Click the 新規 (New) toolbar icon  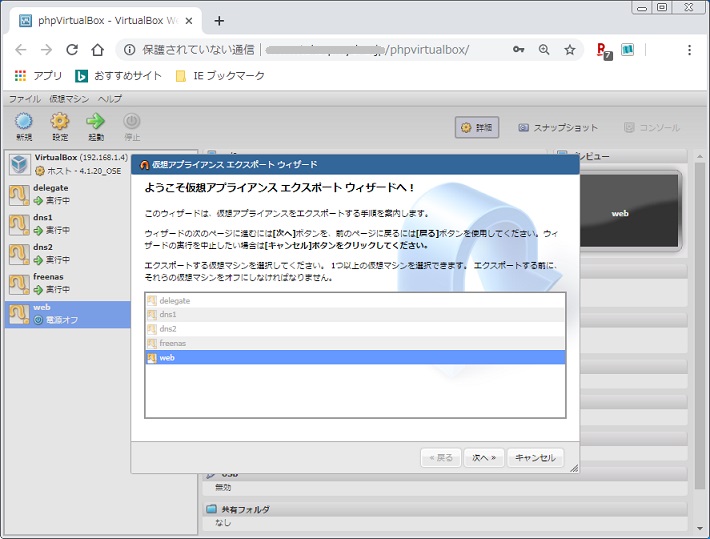coord(24,127)
